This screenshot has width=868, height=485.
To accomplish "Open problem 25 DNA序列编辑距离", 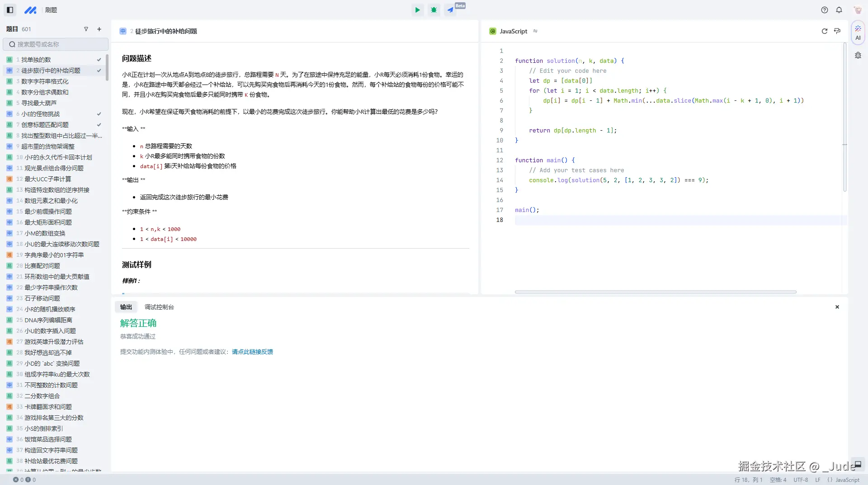I will [54, 320].
